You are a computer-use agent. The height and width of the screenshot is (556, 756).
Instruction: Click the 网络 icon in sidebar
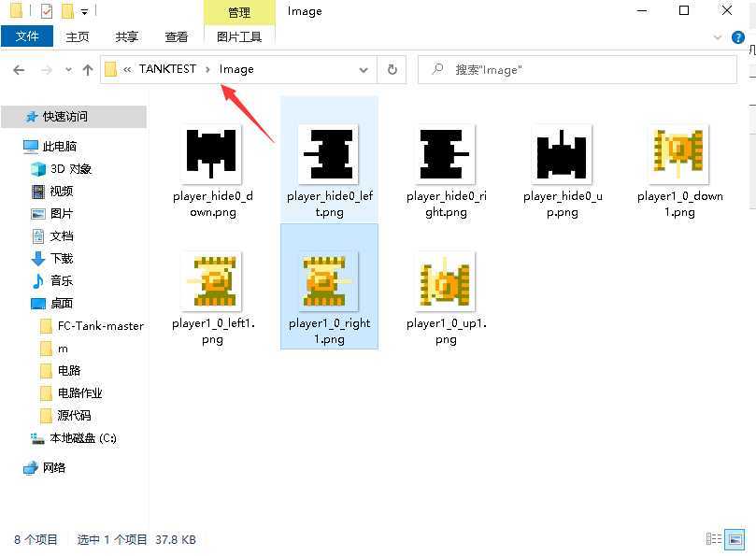point(31,468)
